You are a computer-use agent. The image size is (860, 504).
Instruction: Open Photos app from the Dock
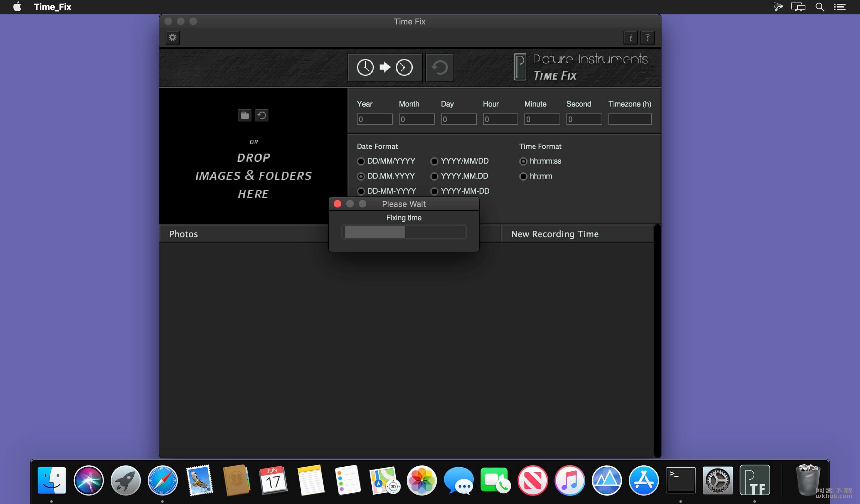pyautogui.click(x=422, y=480)
